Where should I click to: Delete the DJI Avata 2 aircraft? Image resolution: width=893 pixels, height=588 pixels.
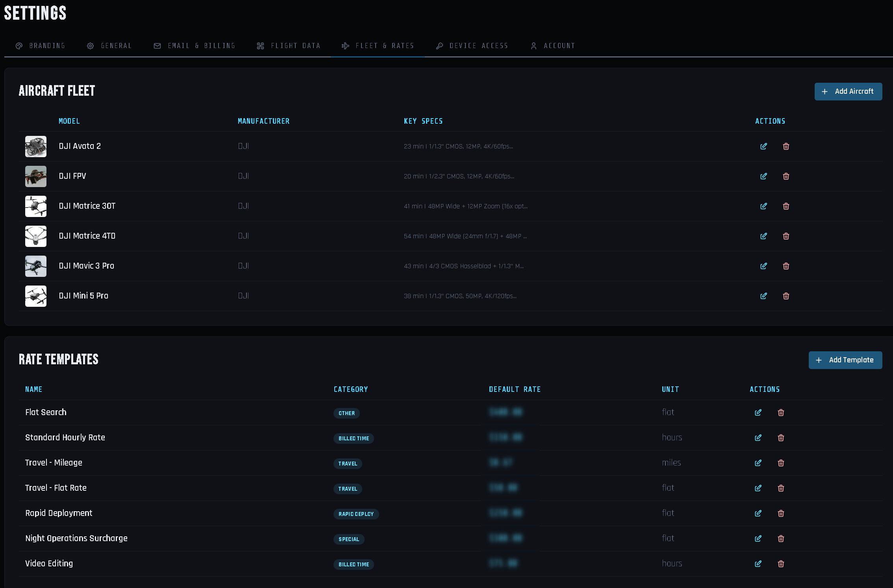786,146
